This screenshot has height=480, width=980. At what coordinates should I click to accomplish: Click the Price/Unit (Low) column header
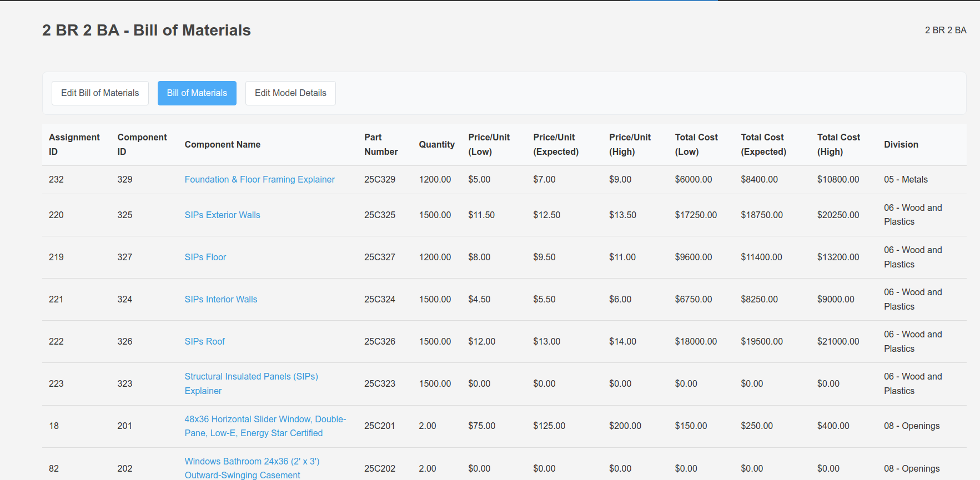point(489,145)
